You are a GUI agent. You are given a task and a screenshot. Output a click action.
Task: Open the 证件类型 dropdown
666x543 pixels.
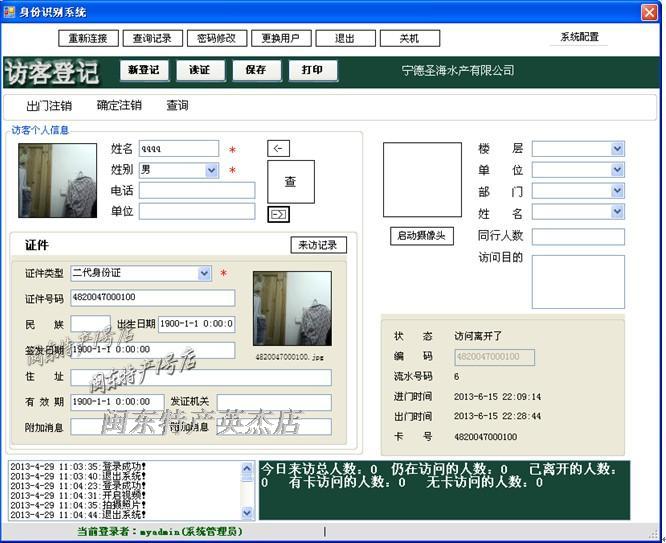click(x=204, y=273)
